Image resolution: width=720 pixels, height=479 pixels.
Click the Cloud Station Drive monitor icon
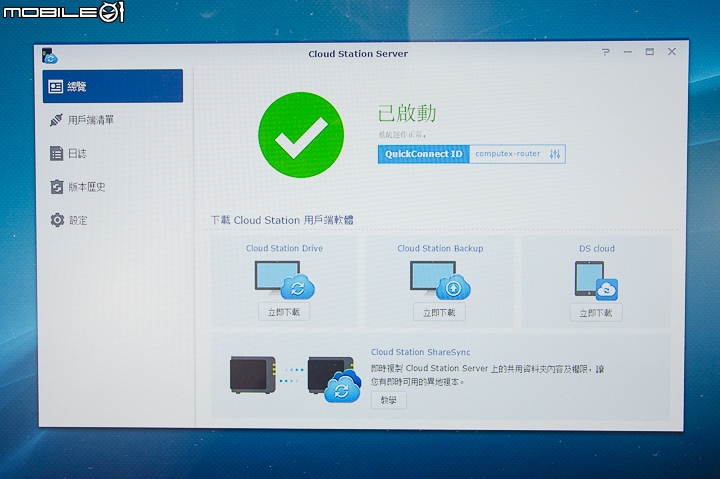pos(285,280)
